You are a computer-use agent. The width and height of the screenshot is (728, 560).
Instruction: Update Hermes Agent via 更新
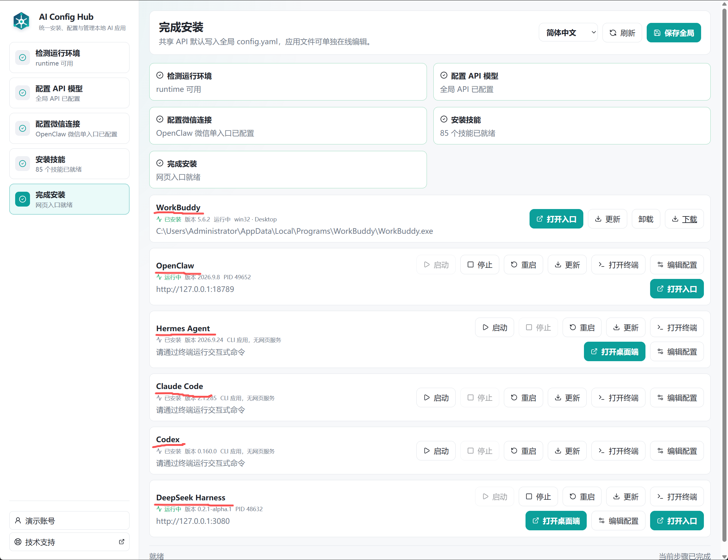tap(625, 328)
